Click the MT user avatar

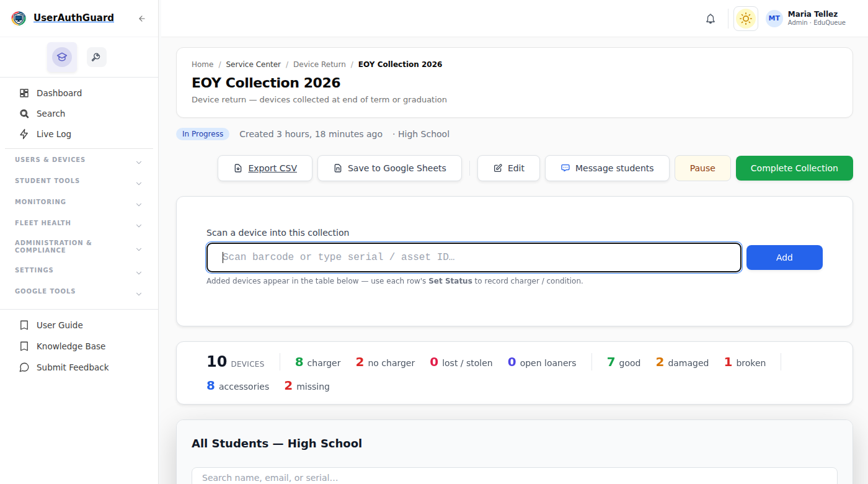[774, 19]
